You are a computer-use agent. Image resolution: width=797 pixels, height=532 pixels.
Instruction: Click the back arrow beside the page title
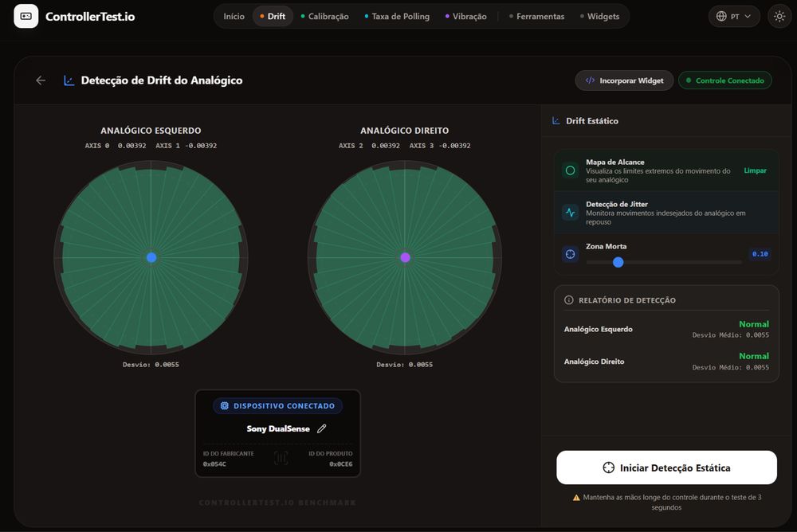click(41, 80)
